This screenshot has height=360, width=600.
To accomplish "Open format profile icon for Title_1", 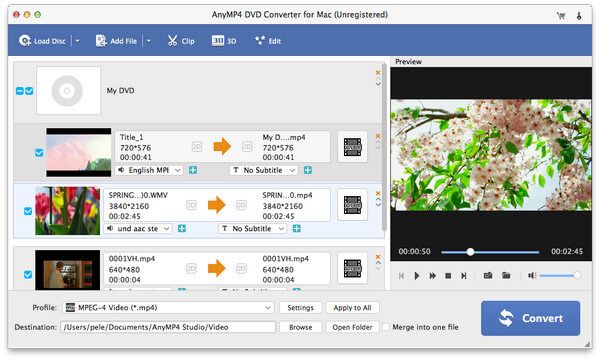I will click(x=352, y=147).
